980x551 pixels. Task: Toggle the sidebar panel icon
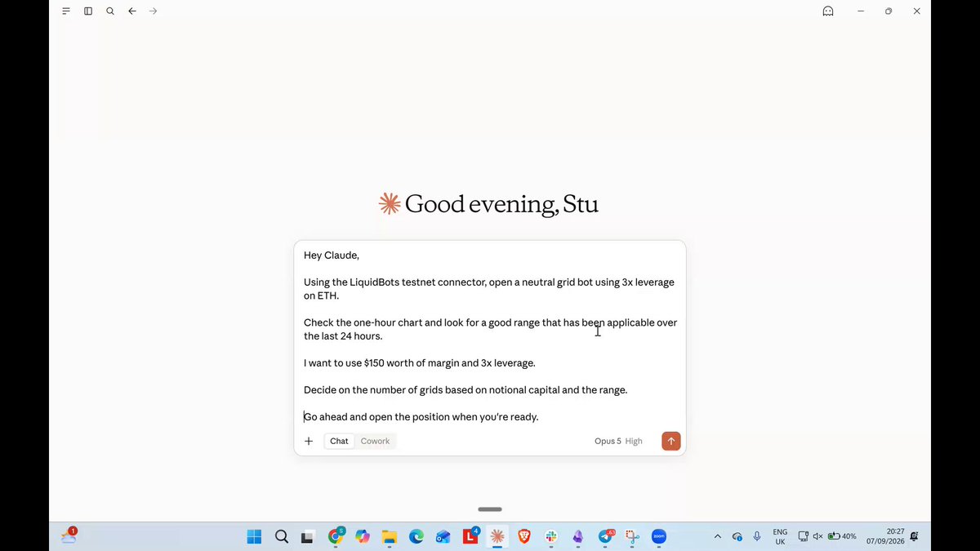(x=88, y=11)
